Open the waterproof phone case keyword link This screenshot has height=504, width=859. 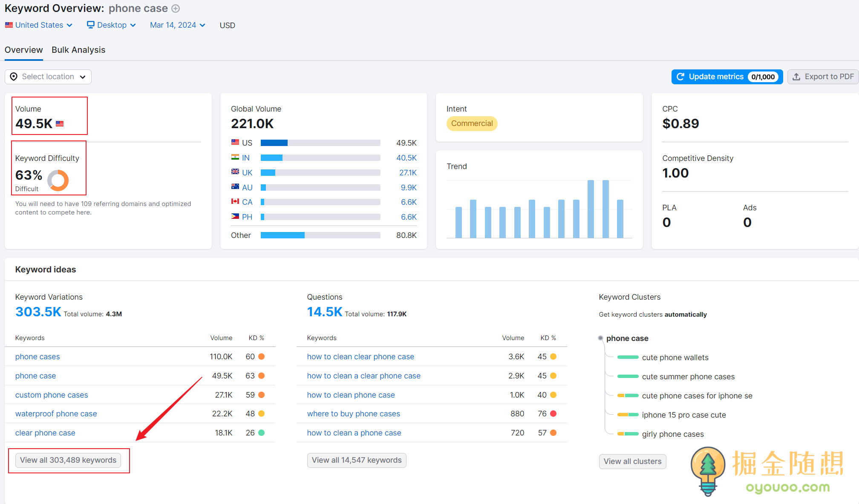click(x=56, y=414)
